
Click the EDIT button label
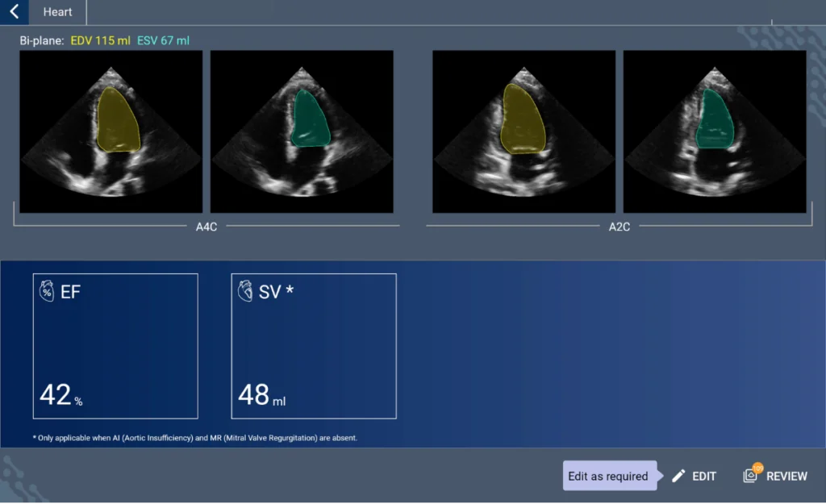pyautogui.click(x=703, y=477)
